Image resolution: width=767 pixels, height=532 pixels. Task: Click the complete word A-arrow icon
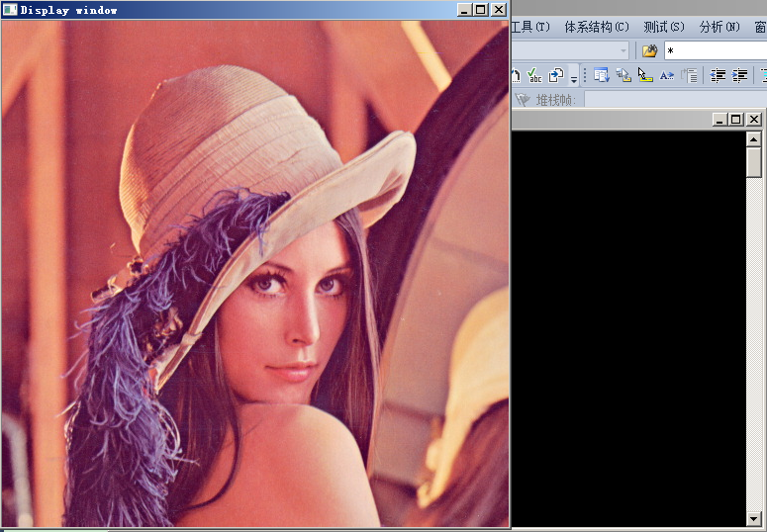[667, 75]
